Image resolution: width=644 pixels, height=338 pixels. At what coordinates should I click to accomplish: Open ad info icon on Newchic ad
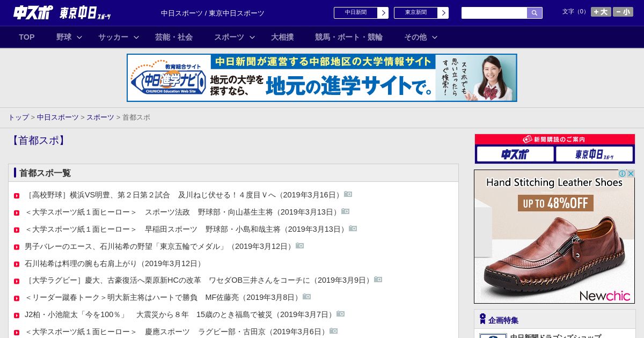[x=623, y=174]
